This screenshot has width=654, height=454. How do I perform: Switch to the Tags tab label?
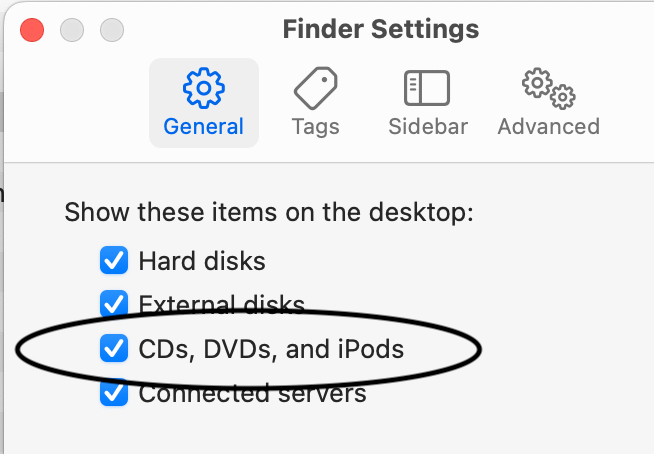315,127
